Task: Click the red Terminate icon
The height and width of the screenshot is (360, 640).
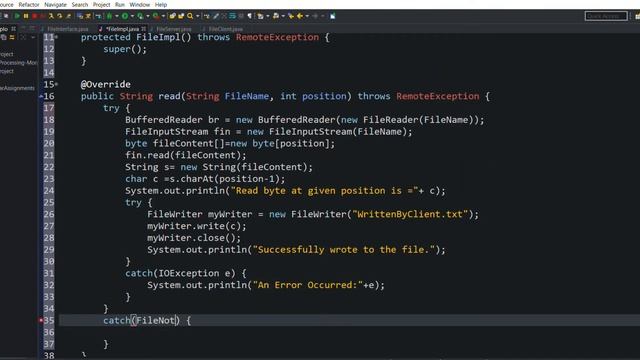Action: point(34,16)
